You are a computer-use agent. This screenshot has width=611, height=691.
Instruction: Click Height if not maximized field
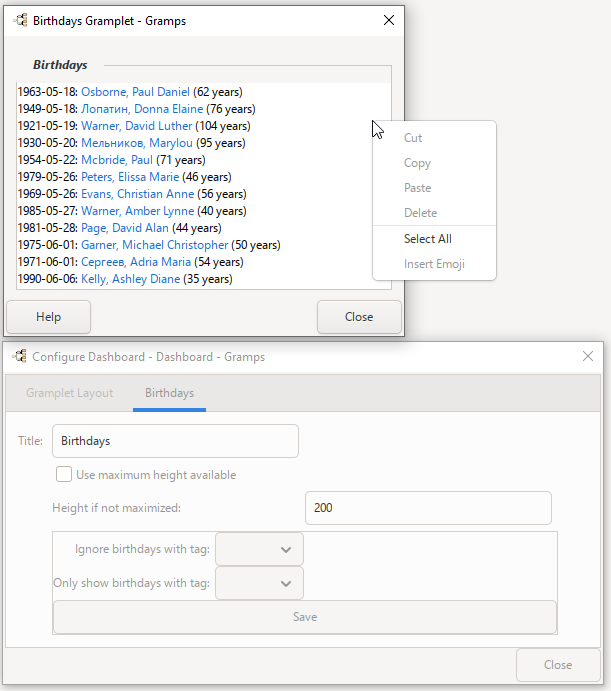coord(428,508)
